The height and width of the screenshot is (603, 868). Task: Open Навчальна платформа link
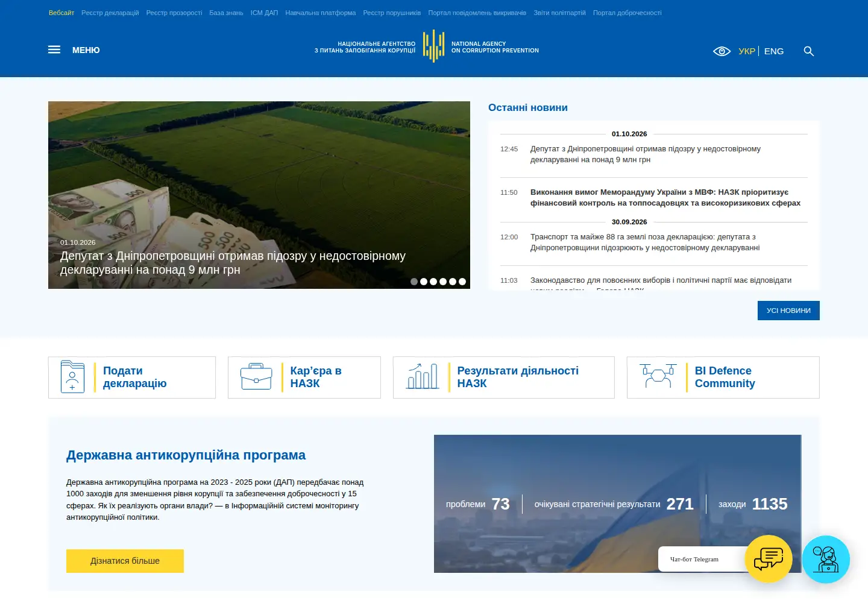(321, 13)
